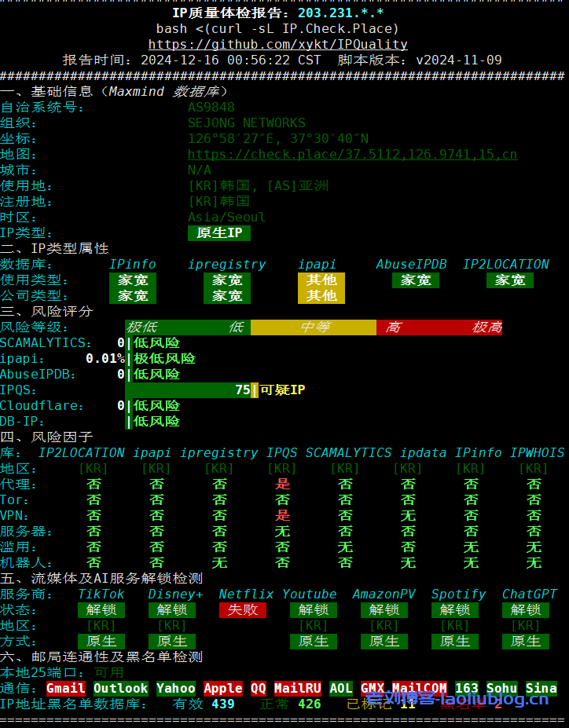Select the Gmail connectivity badge
This screenshot has width=569, height=728.
tap(65, 688)
